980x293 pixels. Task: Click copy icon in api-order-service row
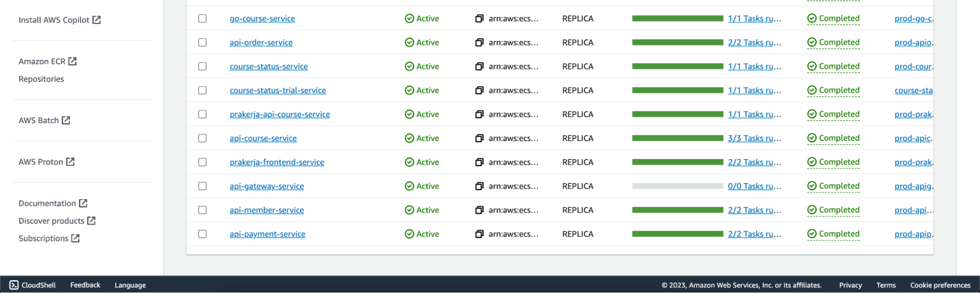click(479, 43)
